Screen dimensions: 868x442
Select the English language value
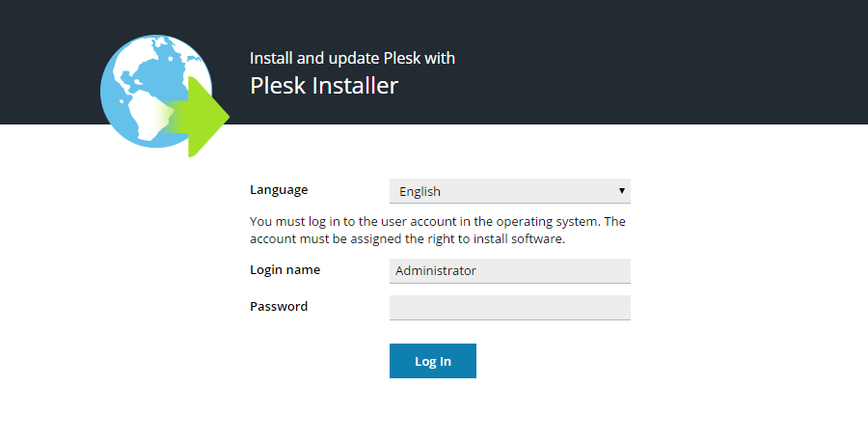pos(420,192)
